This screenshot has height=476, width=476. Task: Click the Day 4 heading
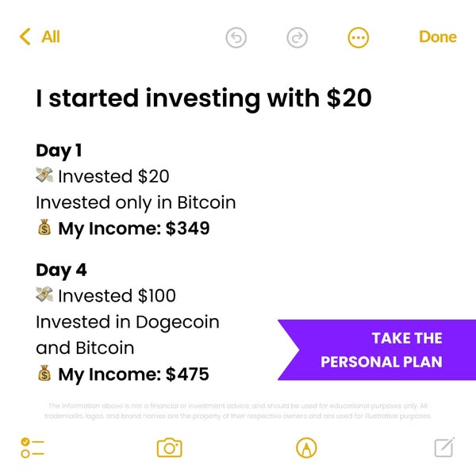(x=61, y=270)
